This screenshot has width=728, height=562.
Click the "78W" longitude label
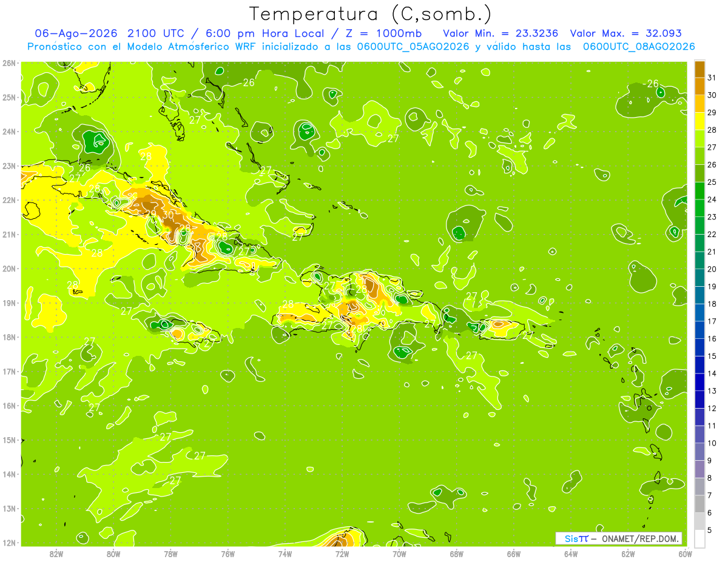170,554
